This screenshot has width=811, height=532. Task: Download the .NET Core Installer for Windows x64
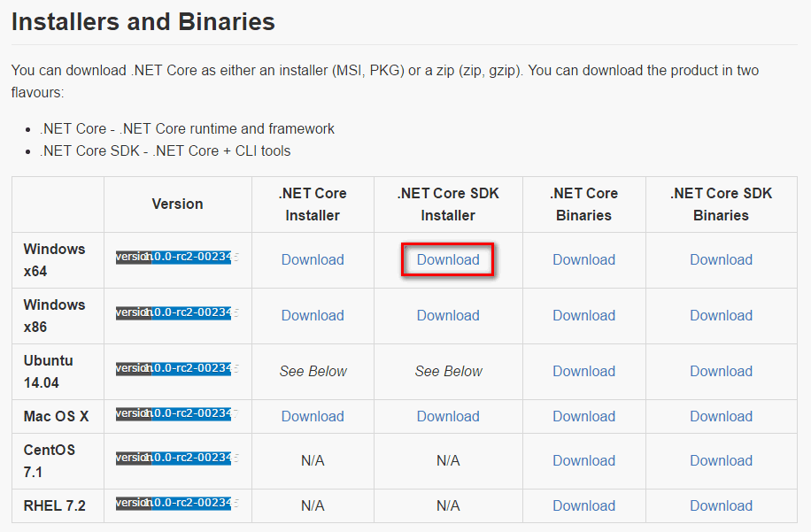click(x=313, y=259)
